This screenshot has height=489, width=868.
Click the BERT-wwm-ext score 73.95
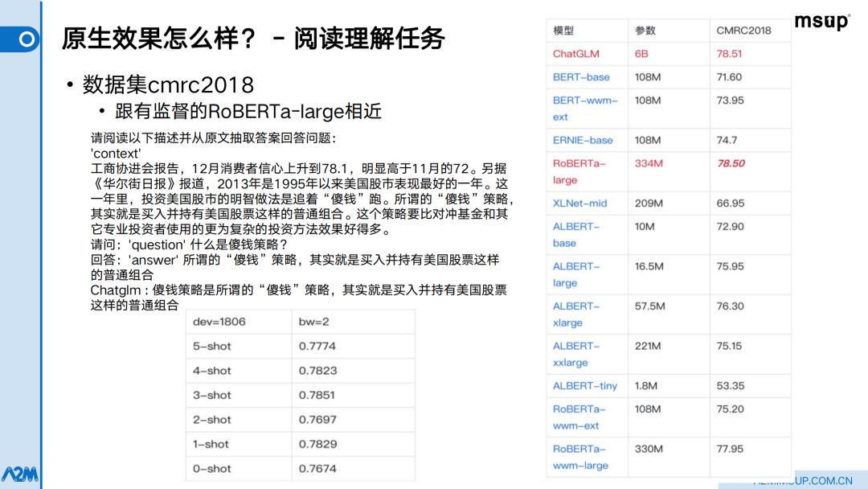click(730, 101)
